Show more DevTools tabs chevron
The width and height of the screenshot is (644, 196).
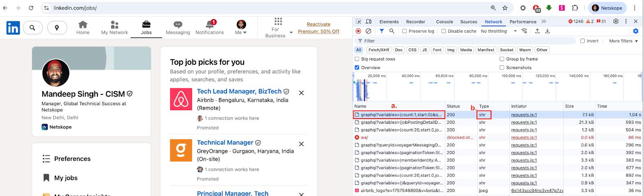click(544, 21)
